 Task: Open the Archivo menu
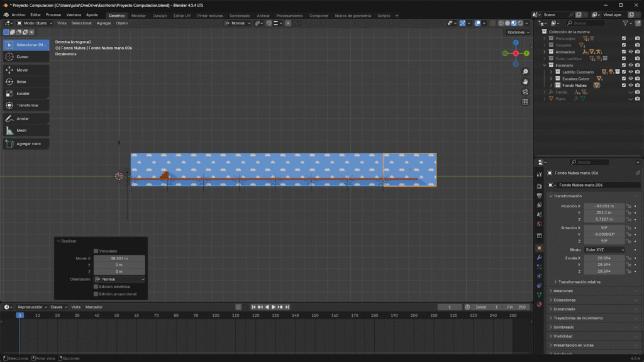[x=18, y=14]
